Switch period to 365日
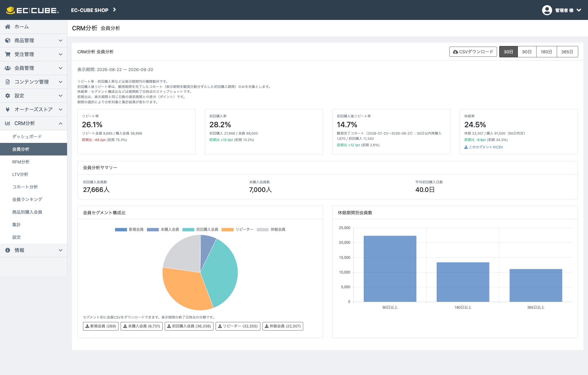 click(567, 52)
